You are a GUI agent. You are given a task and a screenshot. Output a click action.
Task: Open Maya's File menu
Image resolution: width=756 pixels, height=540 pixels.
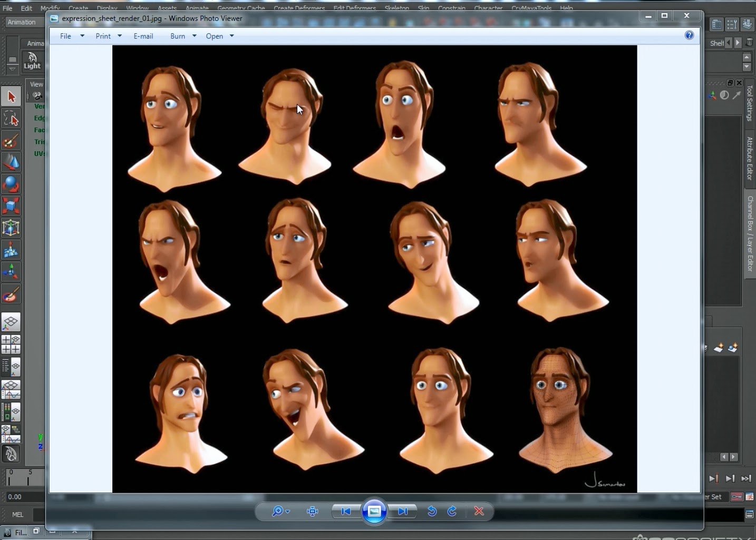[x=7, y=8]
